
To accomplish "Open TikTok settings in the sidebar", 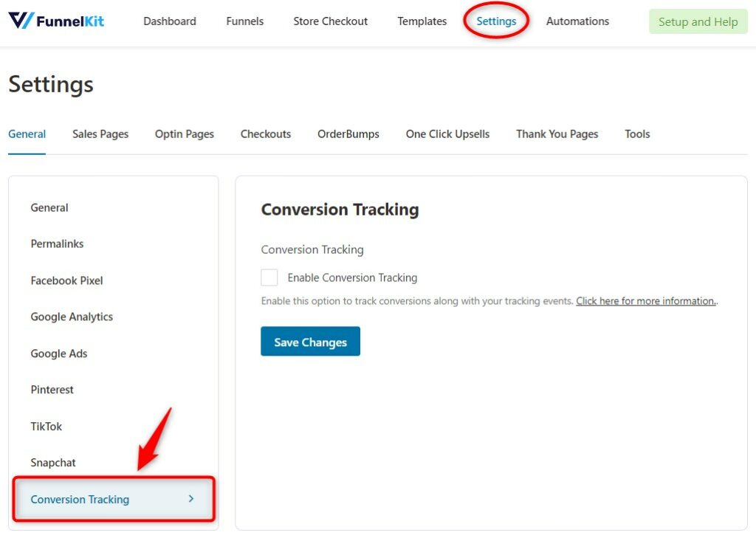I will [47, 426].
